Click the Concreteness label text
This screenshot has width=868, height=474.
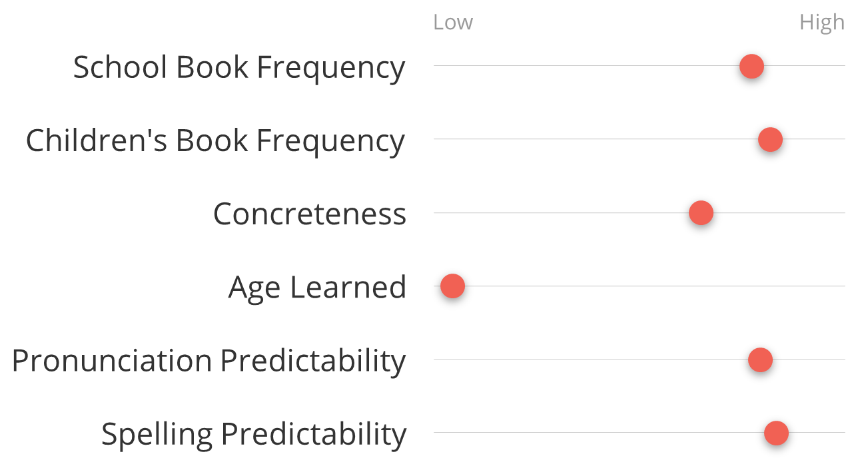(x=310, y=214)
